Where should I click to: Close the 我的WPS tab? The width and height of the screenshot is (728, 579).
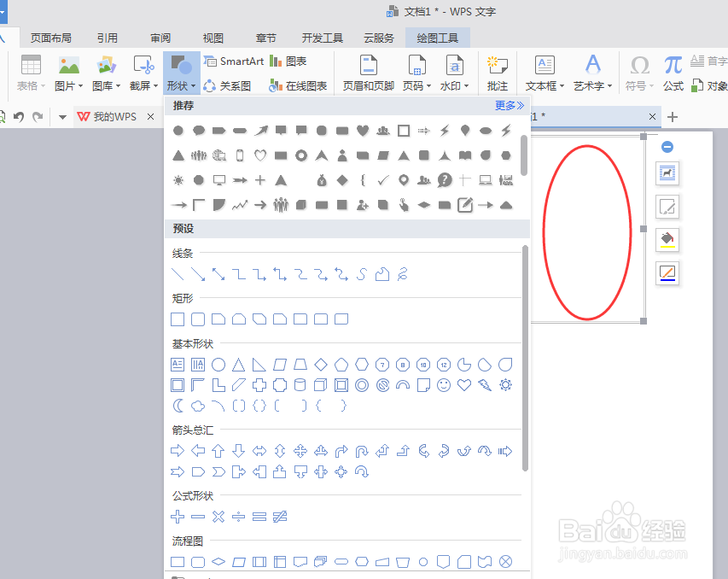[x=150, y=117]
